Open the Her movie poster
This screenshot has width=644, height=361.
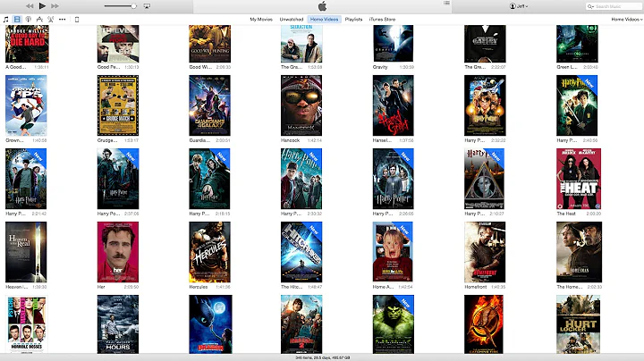118,252
